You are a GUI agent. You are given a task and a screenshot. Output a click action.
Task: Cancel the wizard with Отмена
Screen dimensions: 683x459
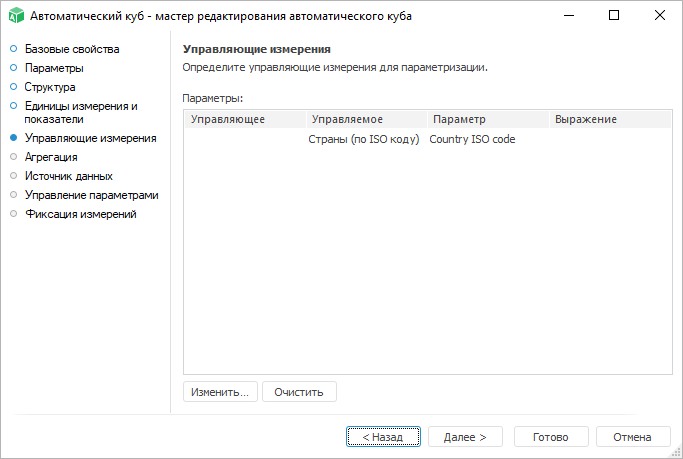633,437
